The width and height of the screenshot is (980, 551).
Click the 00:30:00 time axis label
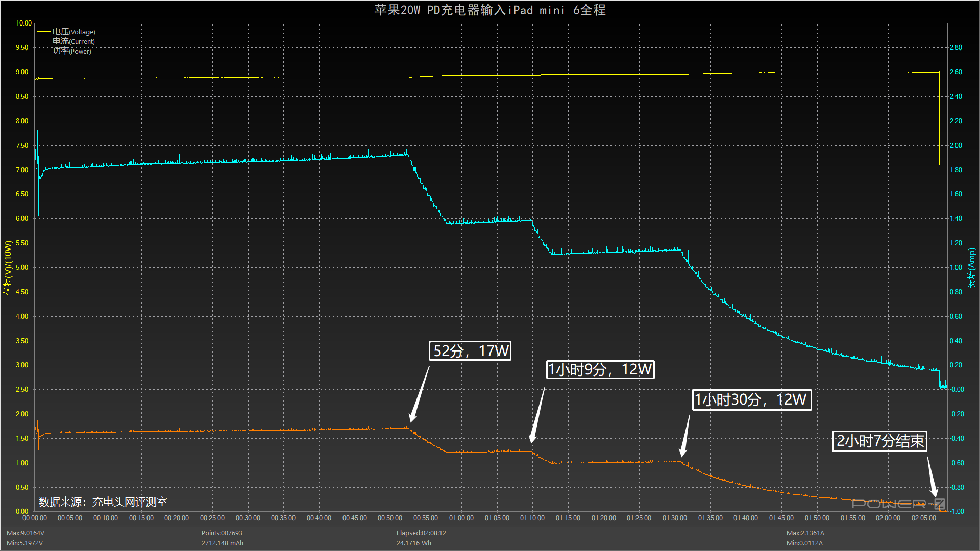[248, 518]
